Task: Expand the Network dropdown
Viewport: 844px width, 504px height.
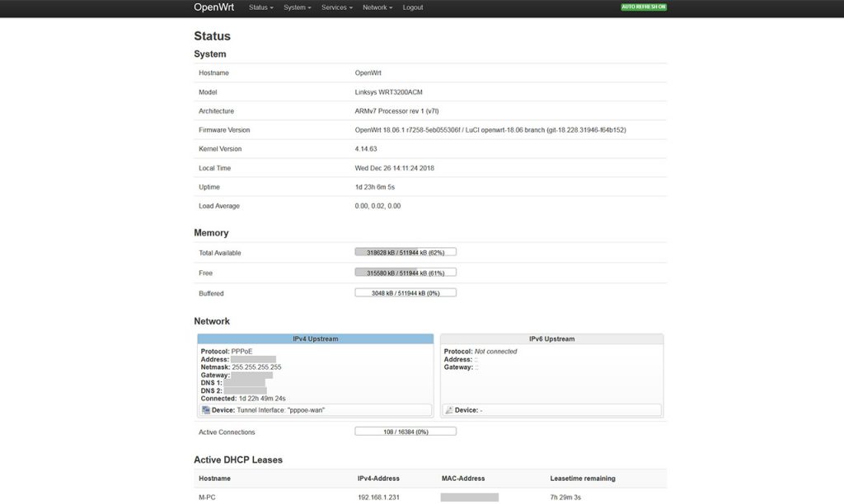Action: (376, 7)
